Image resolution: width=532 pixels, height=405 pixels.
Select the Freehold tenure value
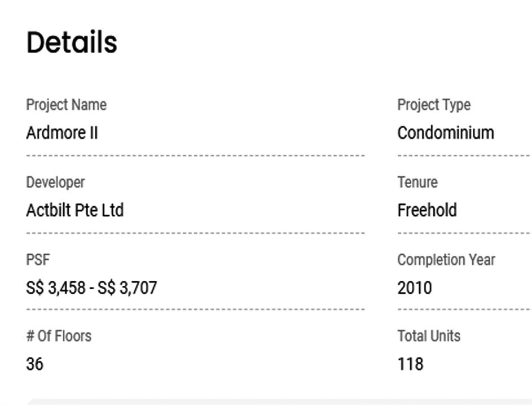tap(427, 211)
